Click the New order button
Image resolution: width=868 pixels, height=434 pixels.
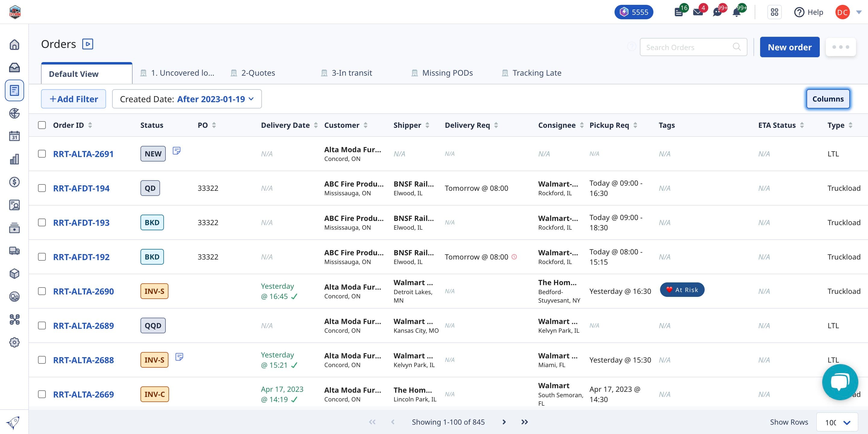point(790,47)
